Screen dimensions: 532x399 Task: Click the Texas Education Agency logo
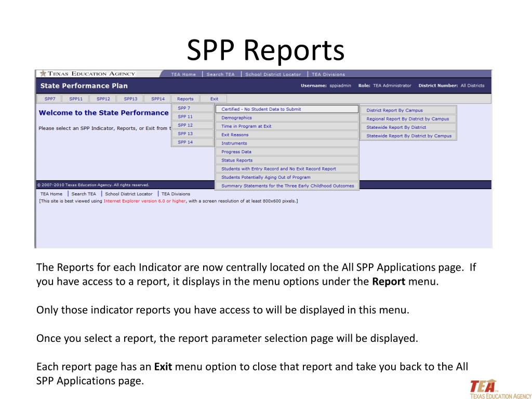pos(87,74)
